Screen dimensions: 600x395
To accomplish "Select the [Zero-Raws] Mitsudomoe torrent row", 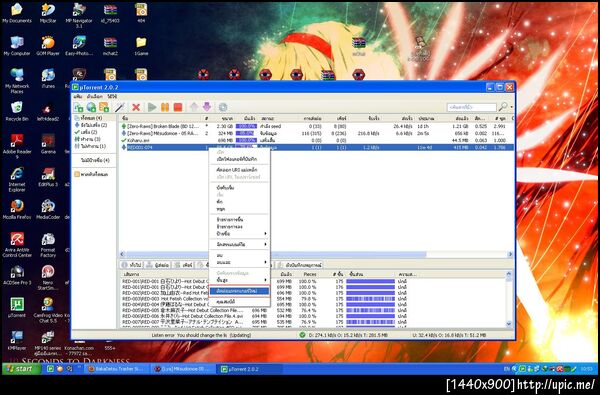I will click(x=317, y=133).
